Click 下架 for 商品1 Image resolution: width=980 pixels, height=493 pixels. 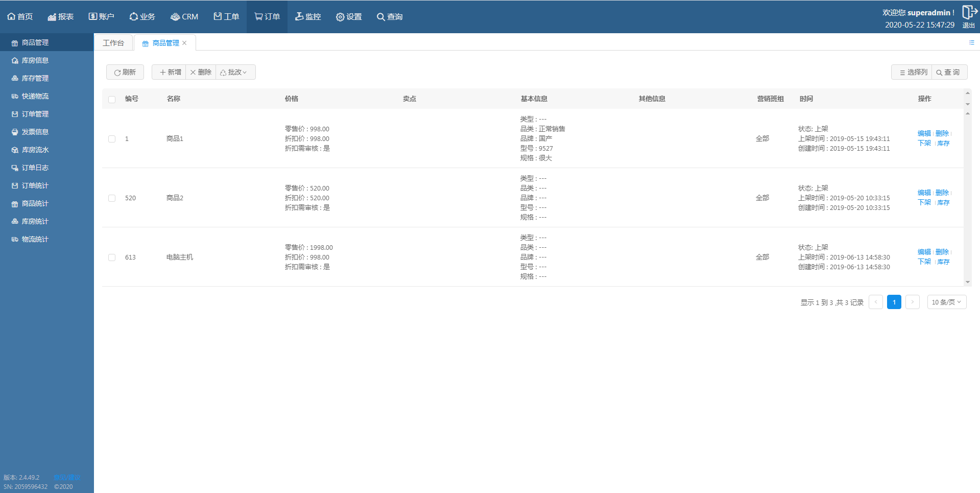tap(924, 143)
